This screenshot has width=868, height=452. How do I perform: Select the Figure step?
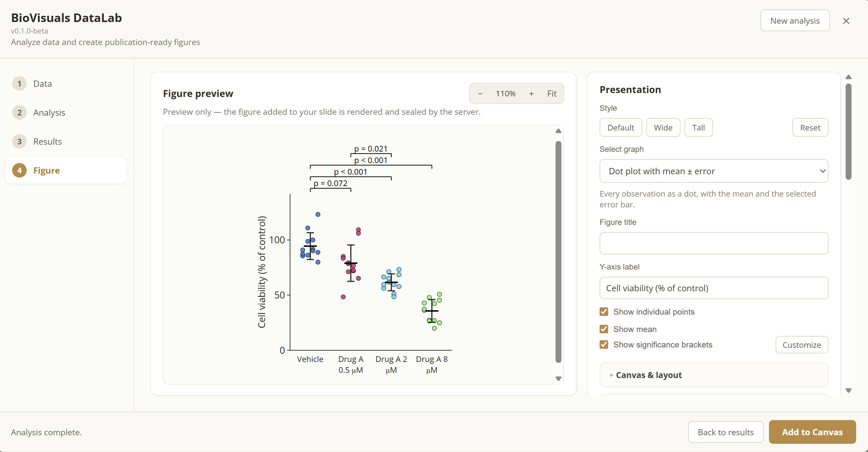coord(66,170)
